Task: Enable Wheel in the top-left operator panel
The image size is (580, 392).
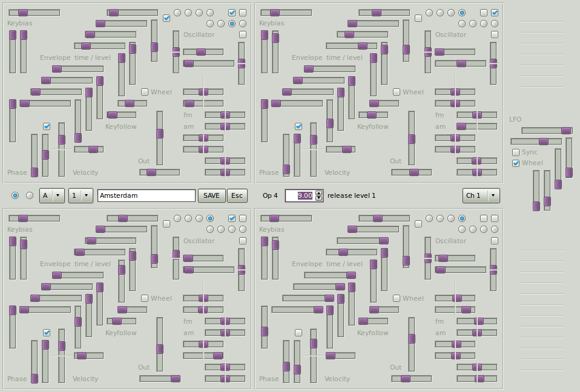Action: (x=145, y=92)
